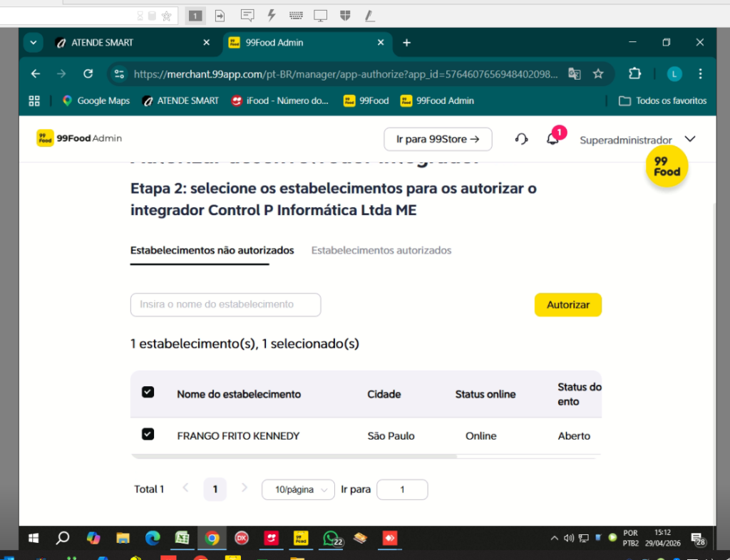The width and height of the screenshot is (730, 560).
Task: Click the hourglass icon in remote address field
Action: (x=140, y=16)
